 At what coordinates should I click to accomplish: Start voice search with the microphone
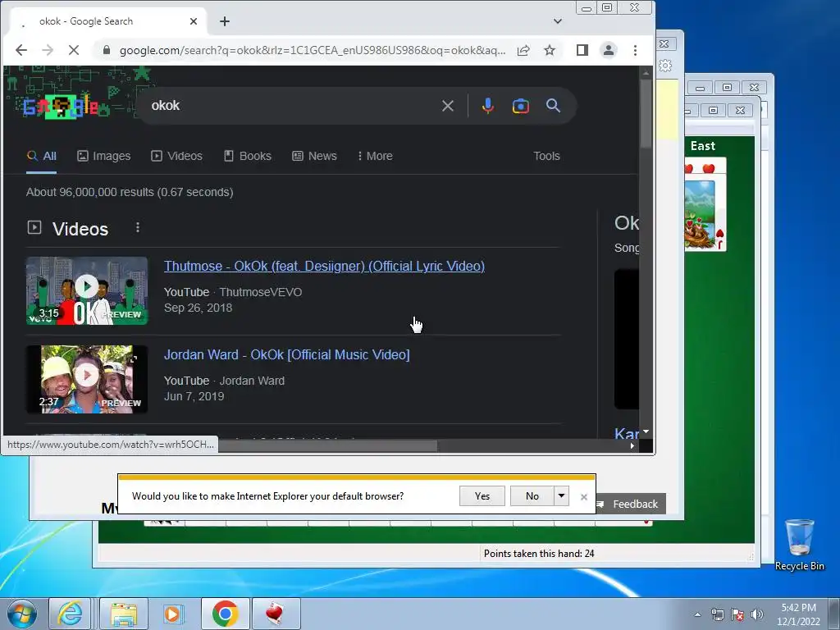pos(487,106)
